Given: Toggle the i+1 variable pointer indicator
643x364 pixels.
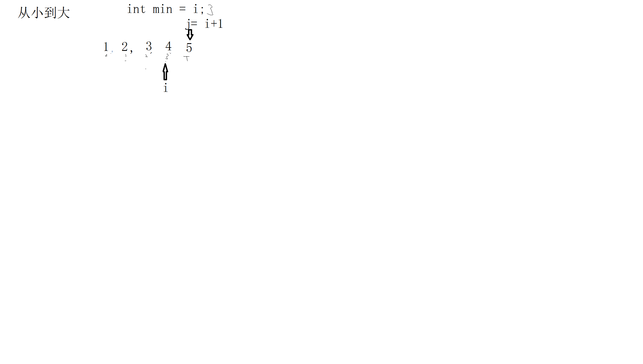Looking at the screenshot, I should coord(190,35).
